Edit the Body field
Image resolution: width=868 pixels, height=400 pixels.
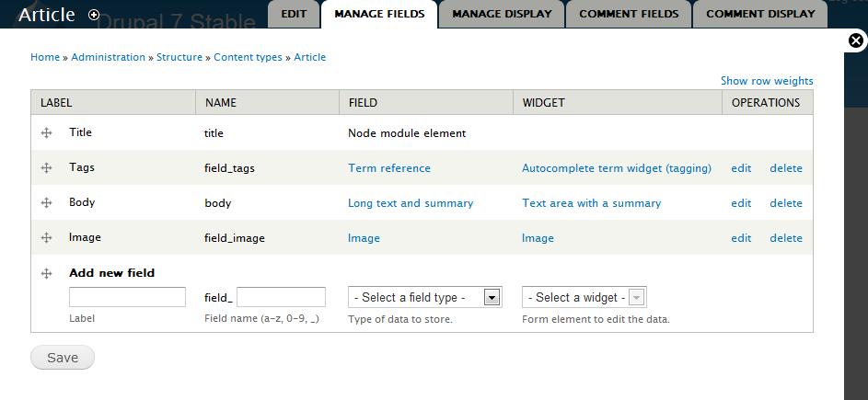point(741,203)
